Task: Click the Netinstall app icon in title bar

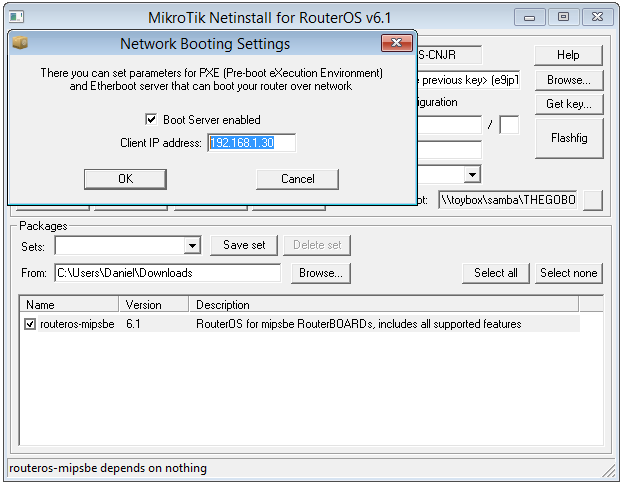Action: [x=17, y=17]
